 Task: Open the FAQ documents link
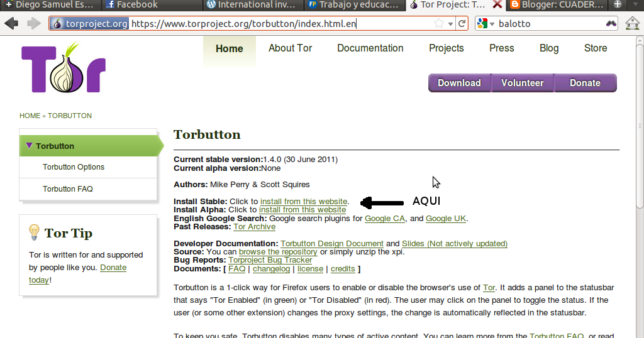(x=236, y=269)
